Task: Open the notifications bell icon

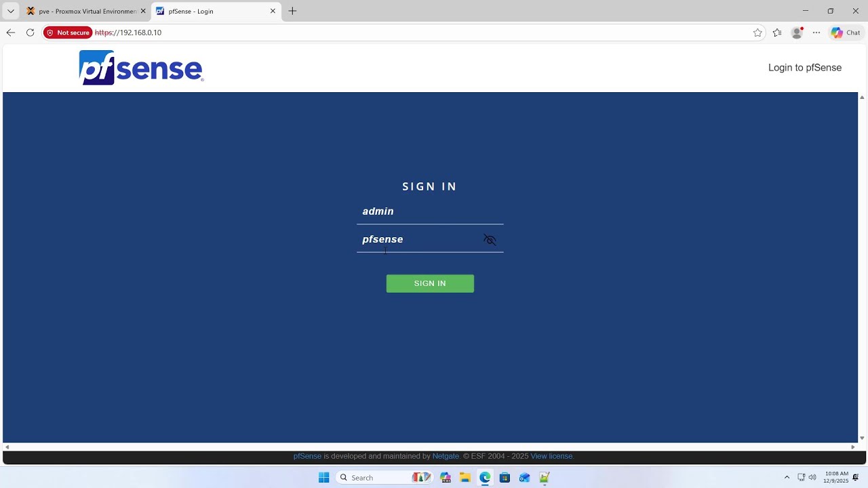Action: [x=856, y=478]
